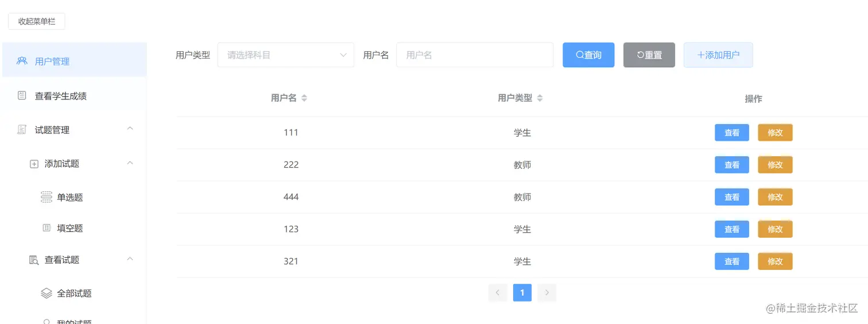Click the 操作 column header
Image resolution: width=868 pixels, height=324 pixels.
tap(753, 99)
